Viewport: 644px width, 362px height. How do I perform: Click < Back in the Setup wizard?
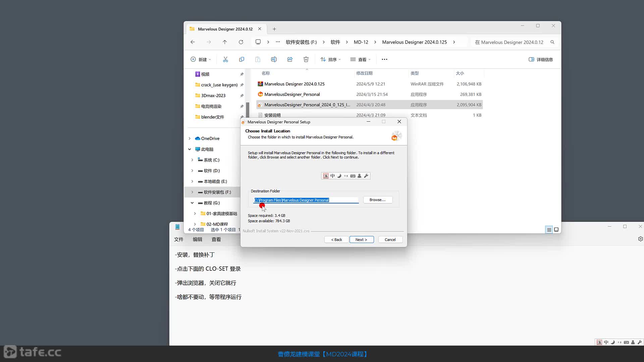[x=336, y=240]
